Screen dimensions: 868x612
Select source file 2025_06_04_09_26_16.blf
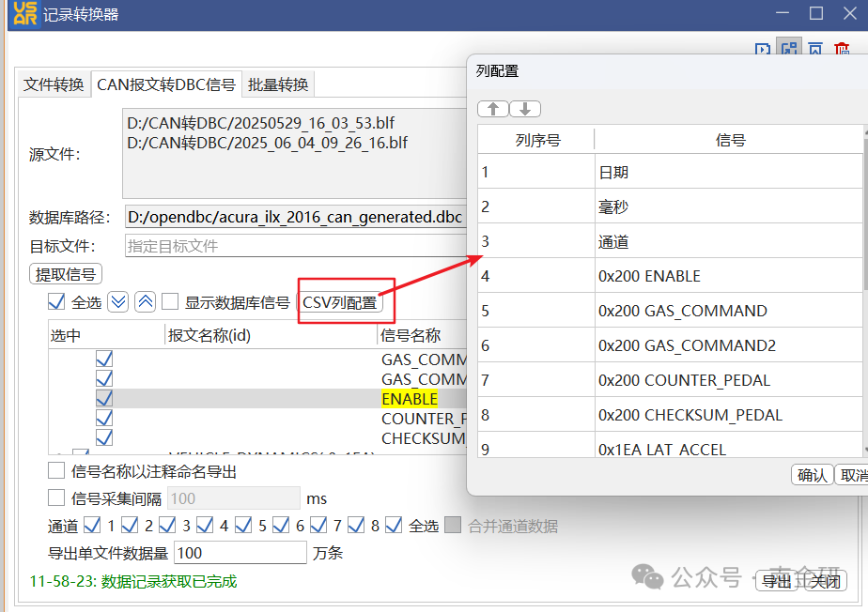click(x=267, y=143)
